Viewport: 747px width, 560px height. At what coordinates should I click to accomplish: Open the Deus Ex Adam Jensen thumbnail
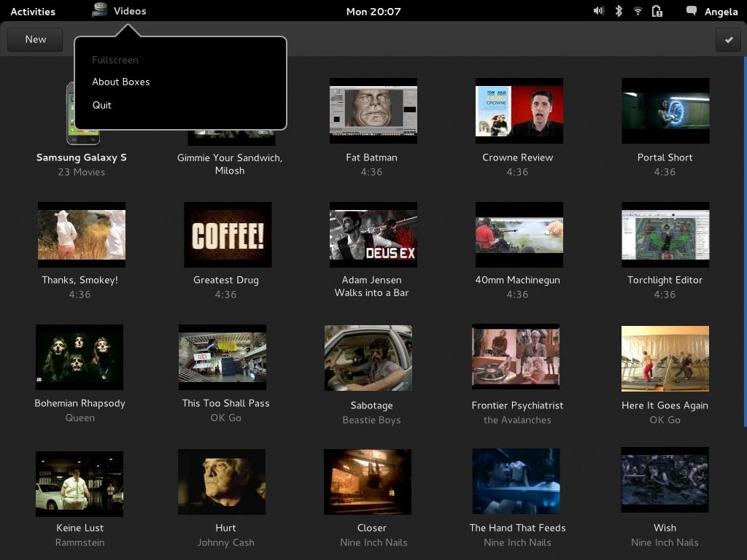[373, 234]
